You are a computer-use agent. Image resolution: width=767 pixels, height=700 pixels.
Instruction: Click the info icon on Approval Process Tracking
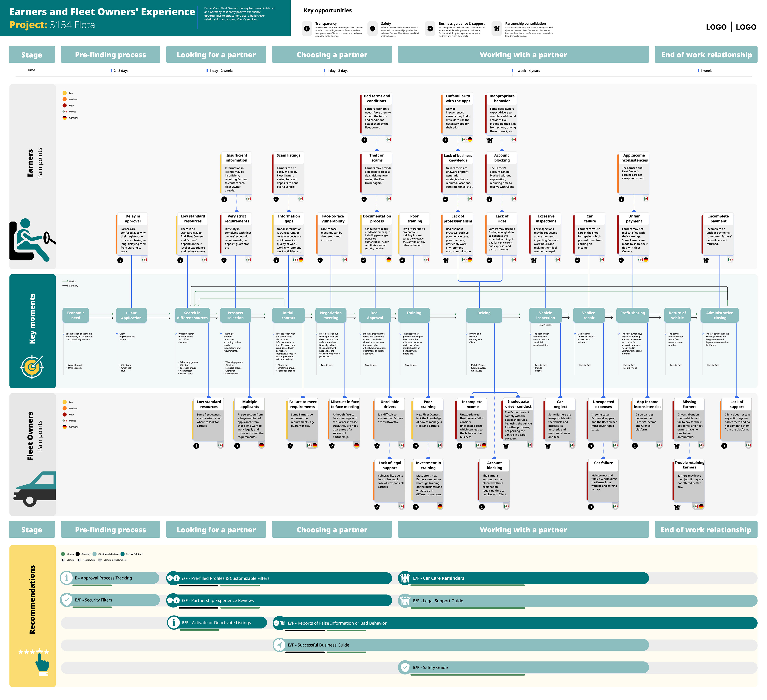click(x=67, y=578)
